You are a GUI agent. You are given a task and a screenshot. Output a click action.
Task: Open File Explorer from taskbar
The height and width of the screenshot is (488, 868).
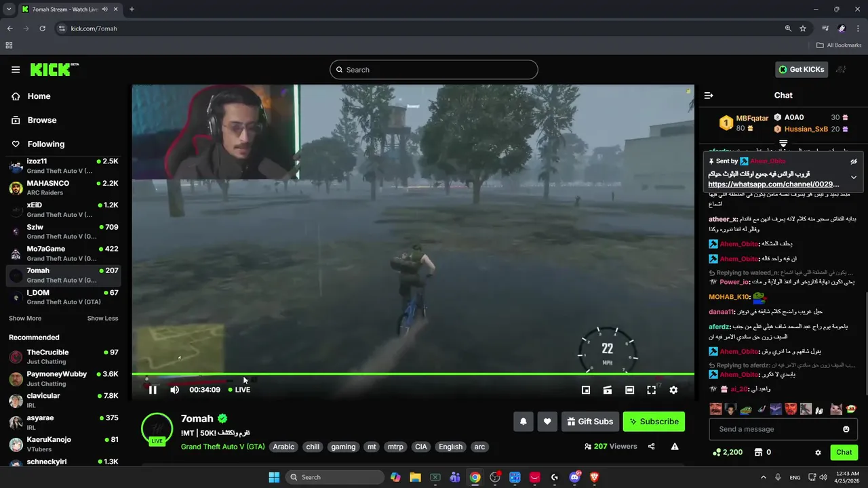coord(415,477)
